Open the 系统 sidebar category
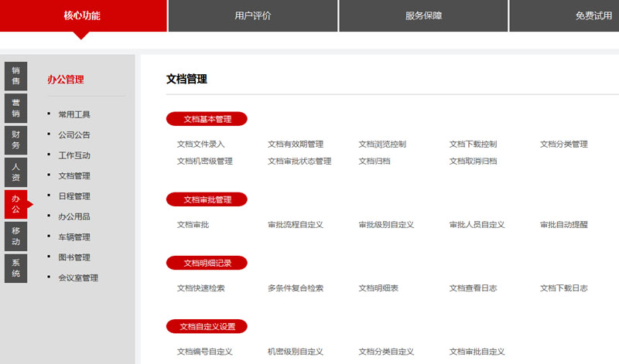The image size is (619, 364). point(15,268)
